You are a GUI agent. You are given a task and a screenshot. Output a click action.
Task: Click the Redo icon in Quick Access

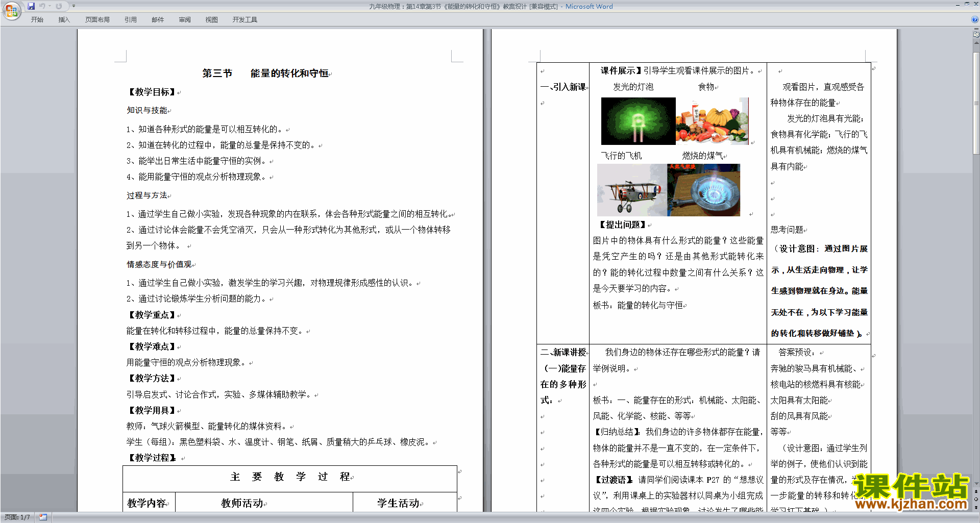[x=59, y=6]
